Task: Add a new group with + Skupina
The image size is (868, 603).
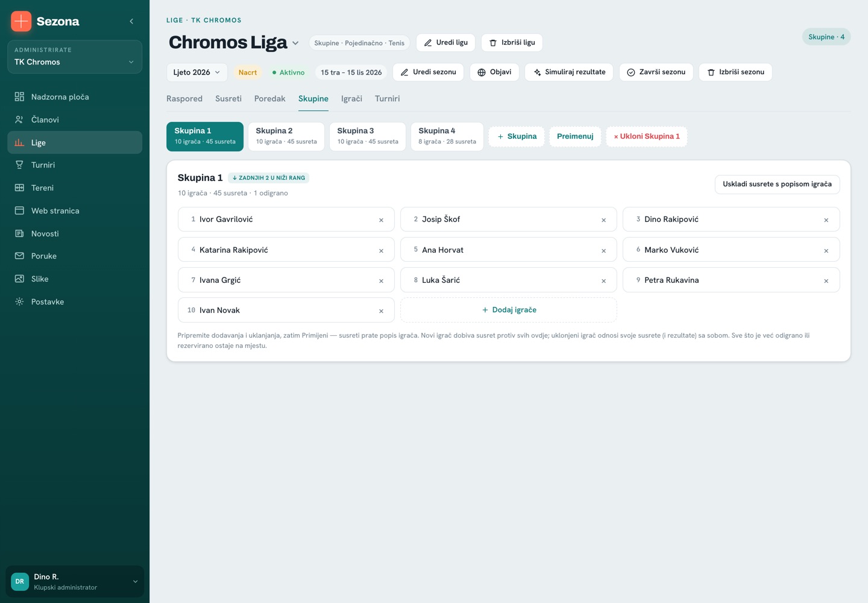Action: coord(517,136)
